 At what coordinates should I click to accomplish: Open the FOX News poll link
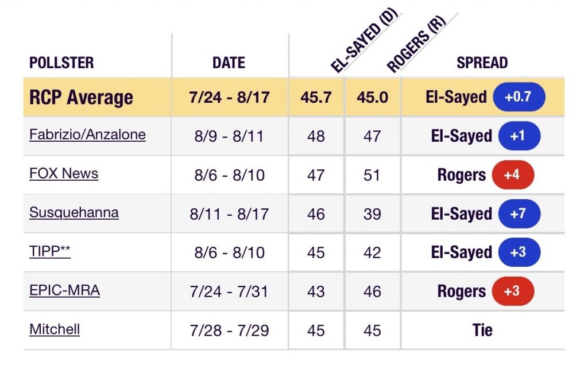[x=64, y=173]
